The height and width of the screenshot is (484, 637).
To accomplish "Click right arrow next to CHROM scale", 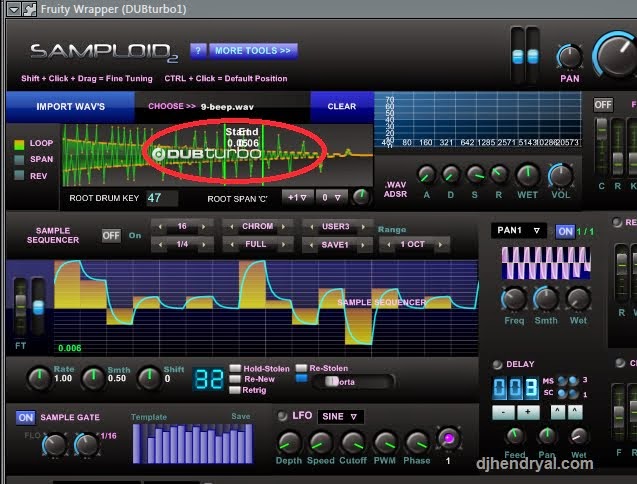I will [x=284, y=226].
